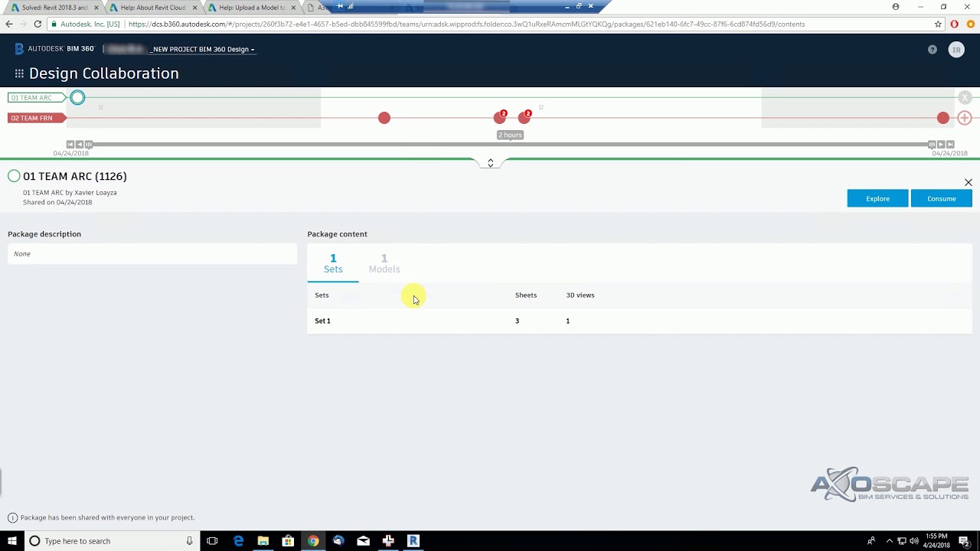Click the browser address bar URL

pyautogui.click(x=466, y=24)
